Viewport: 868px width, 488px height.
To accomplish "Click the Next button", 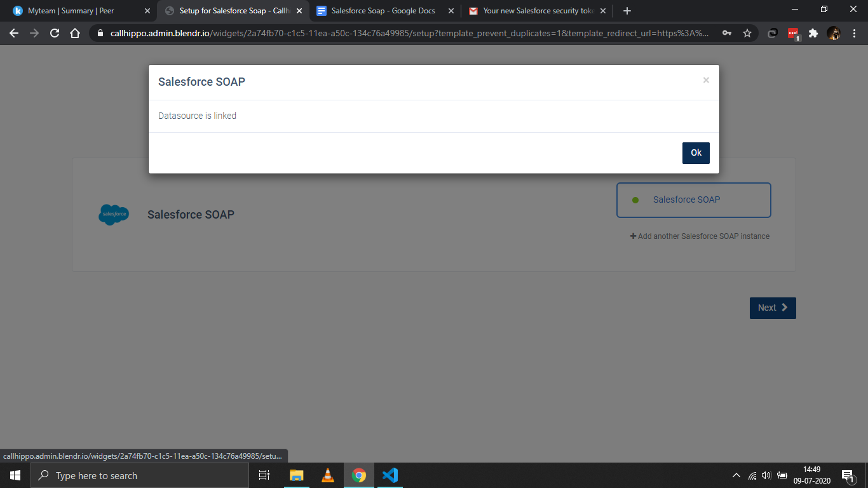I will (x=773, y=308).
